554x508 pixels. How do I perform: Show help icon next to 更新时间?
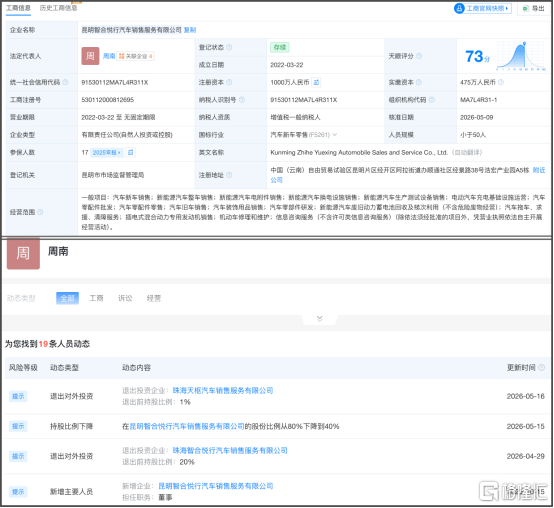541,368
